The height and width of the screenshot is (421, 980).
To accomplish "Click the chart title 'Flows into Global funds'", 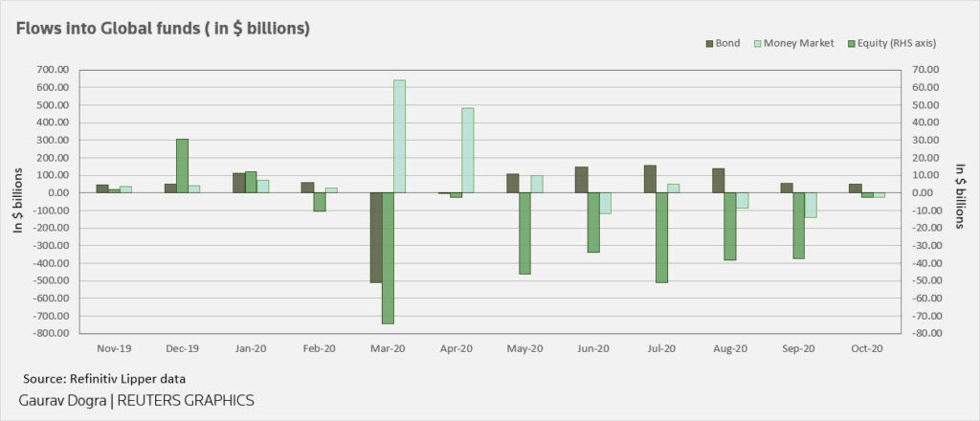I will [163, 28].
